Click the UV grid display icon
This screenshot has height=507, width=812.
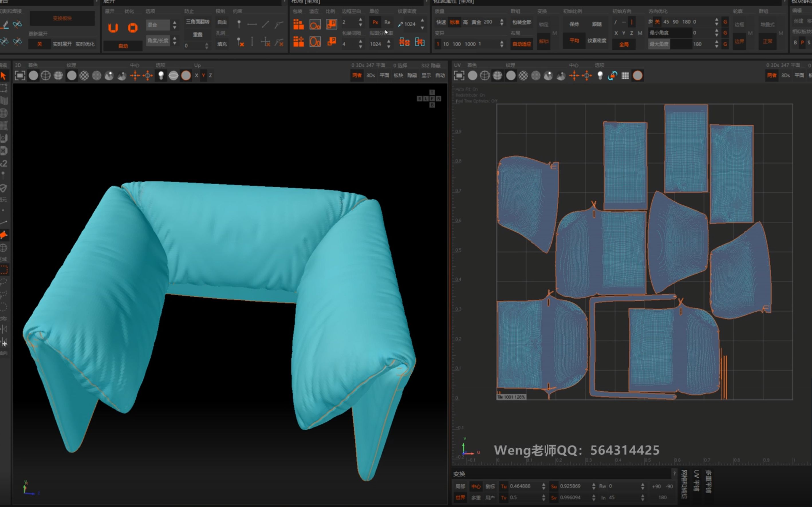625,76
